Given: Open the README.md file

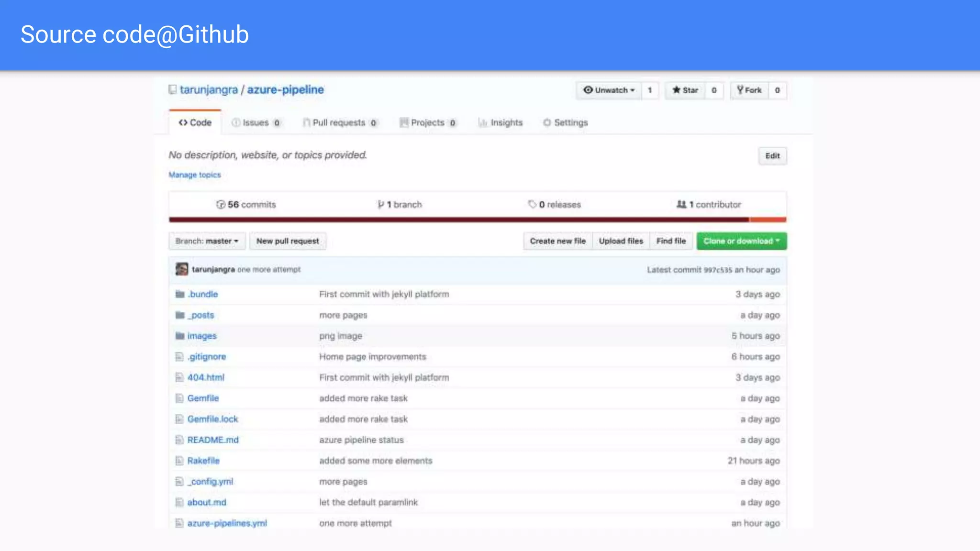Looking at the screenshot, I should click(213, 440).
